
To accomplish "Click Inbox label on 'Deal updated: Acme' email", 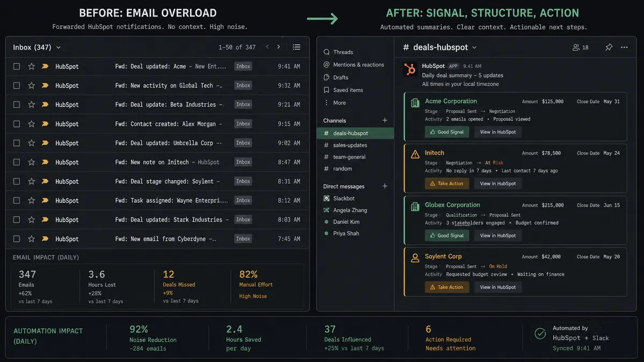I will [243, 67].
